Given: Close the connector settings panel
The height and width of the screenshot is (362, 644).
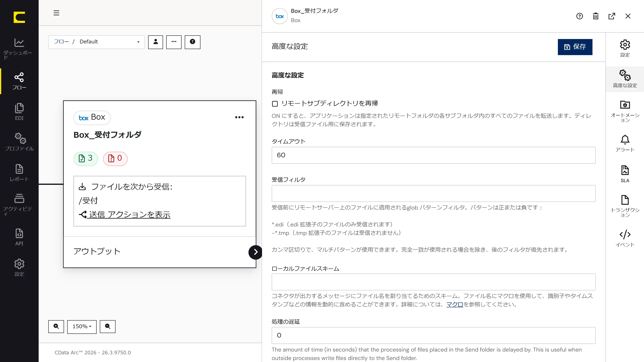Looking at the screenshot, I should point(628,16).
